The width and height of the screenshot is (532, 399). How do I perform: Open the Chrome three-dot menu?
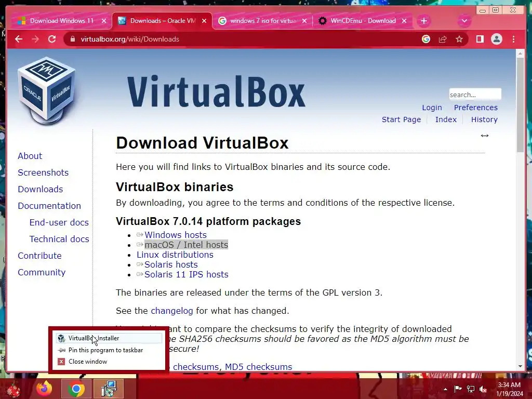[513, 39]
